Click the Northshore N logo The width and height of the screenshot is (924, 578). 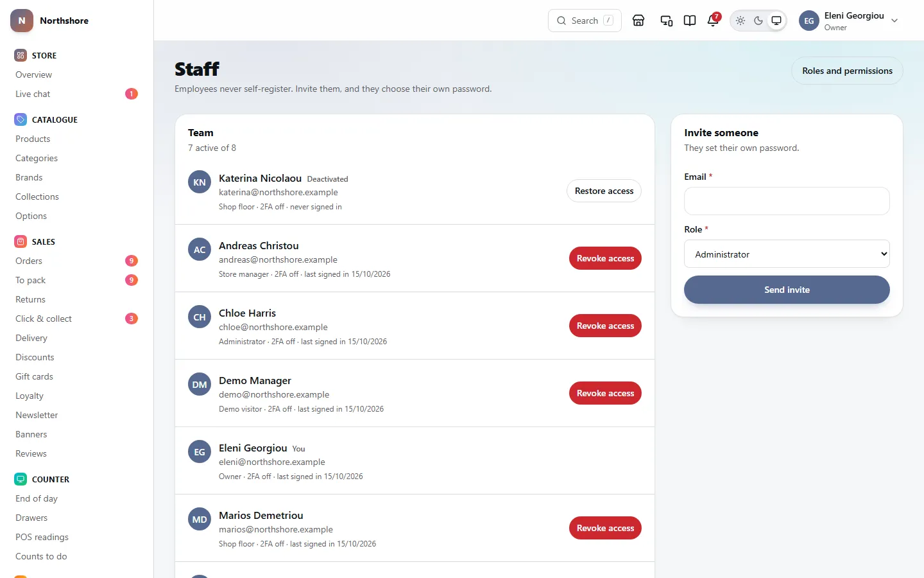(x=22, y=21)
